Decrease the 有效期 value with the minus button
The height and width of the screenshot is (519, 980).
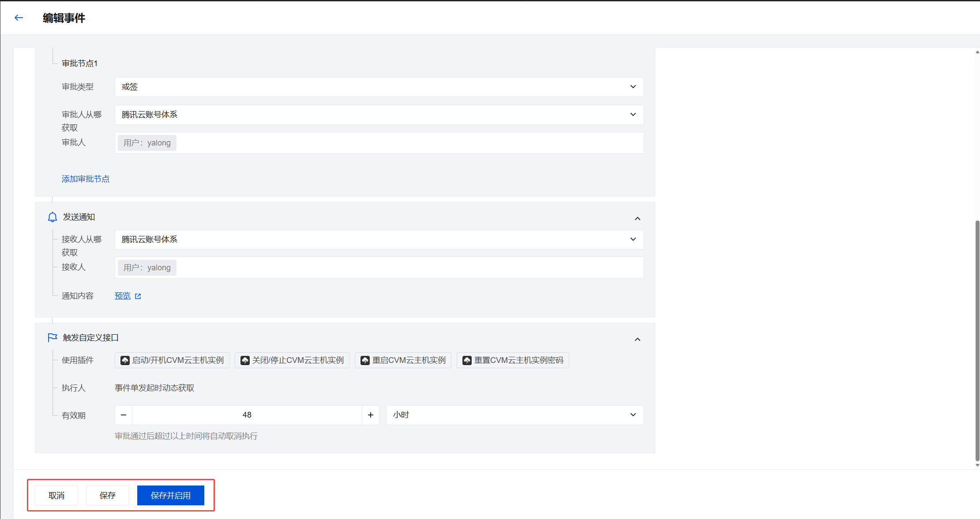124,415
